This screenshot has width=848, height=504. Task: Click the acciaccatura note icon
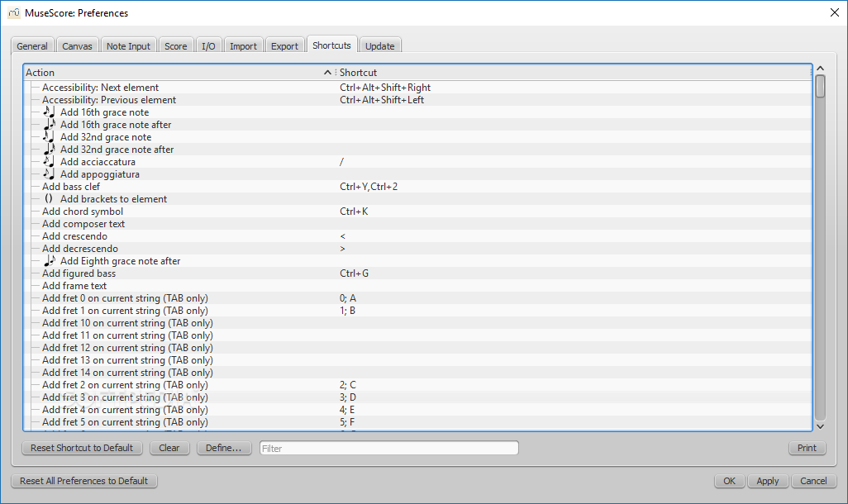pyautogui.click(x=49, y=162)
